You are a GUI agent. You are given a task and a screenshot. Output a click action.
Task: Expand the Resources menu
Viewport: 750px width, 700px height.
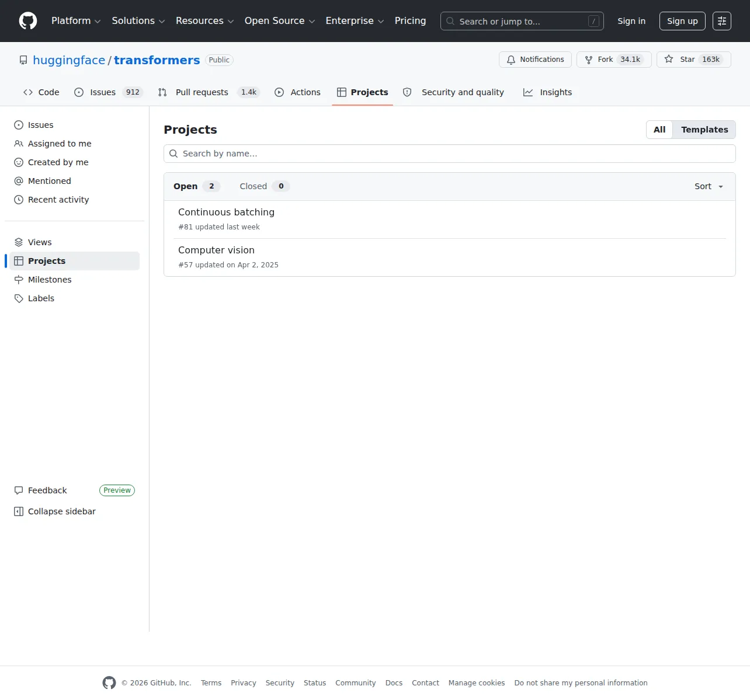[205, 21]
